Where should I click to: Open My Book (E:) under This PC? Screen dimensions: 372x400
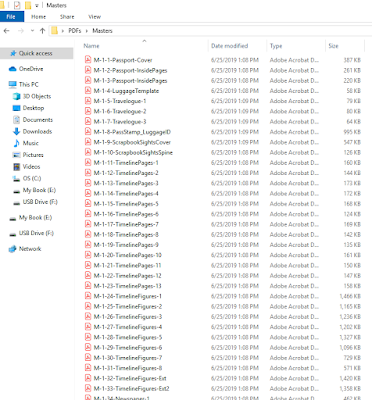[39, 190]
